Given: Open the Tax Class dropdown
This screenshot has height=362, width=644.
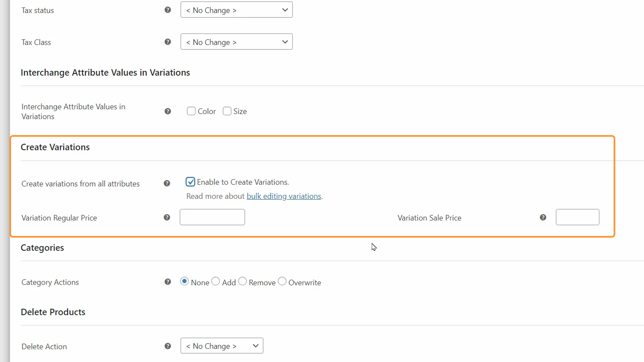Looking at the screenshot, I should tap(236, 42).
